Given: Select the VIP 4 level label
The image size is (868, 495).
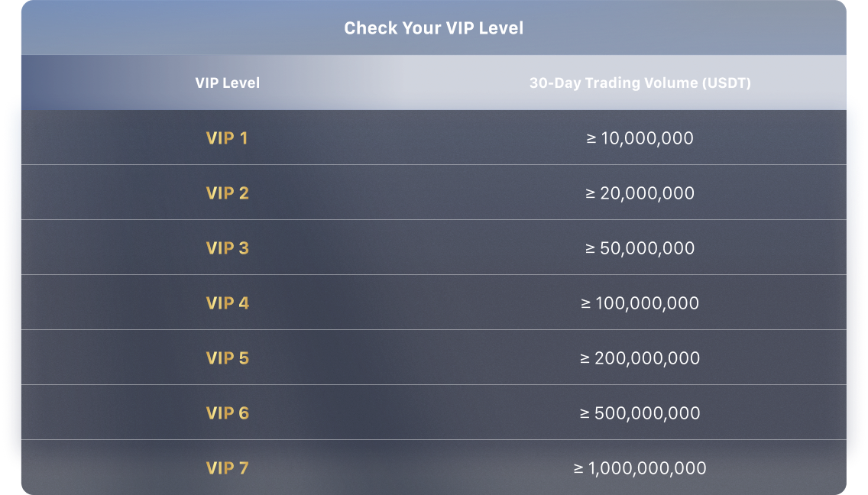Looking at the screenshot, I should 227,303.
